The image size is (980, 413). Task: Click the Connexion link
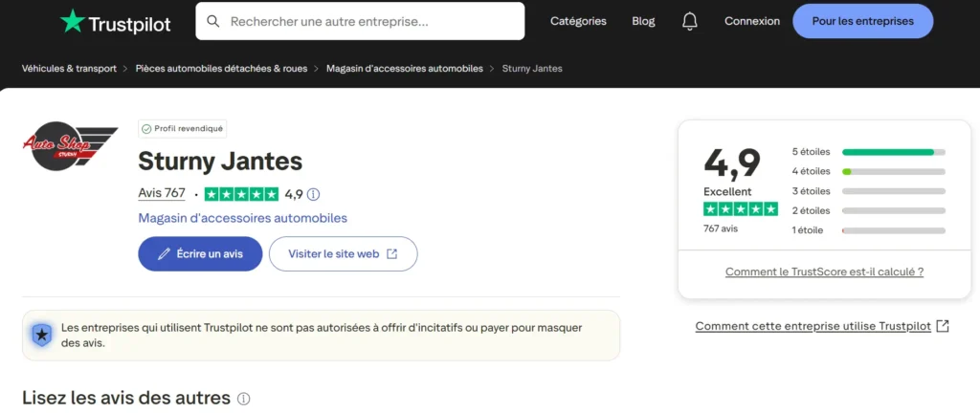752,21
